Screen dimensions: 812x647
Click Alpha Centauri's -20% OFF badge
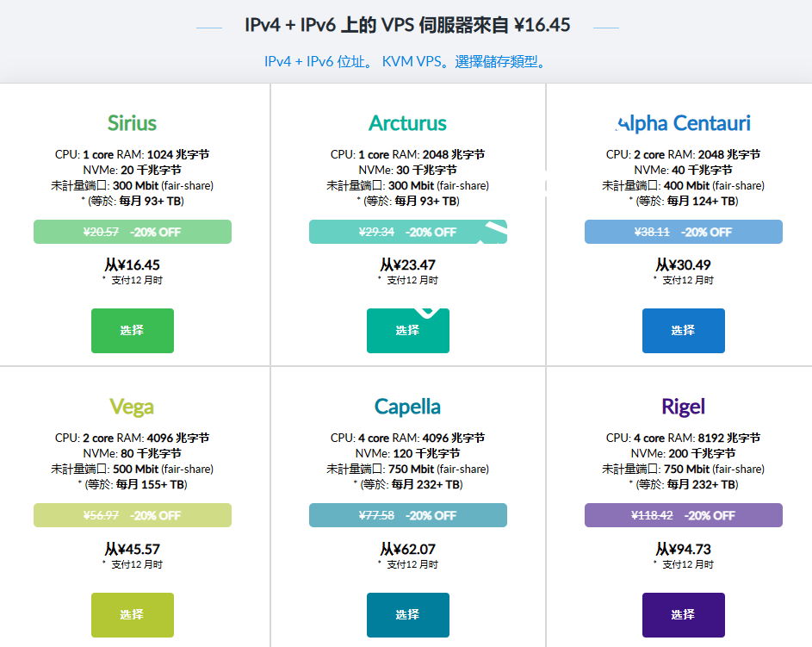(683, 232)
